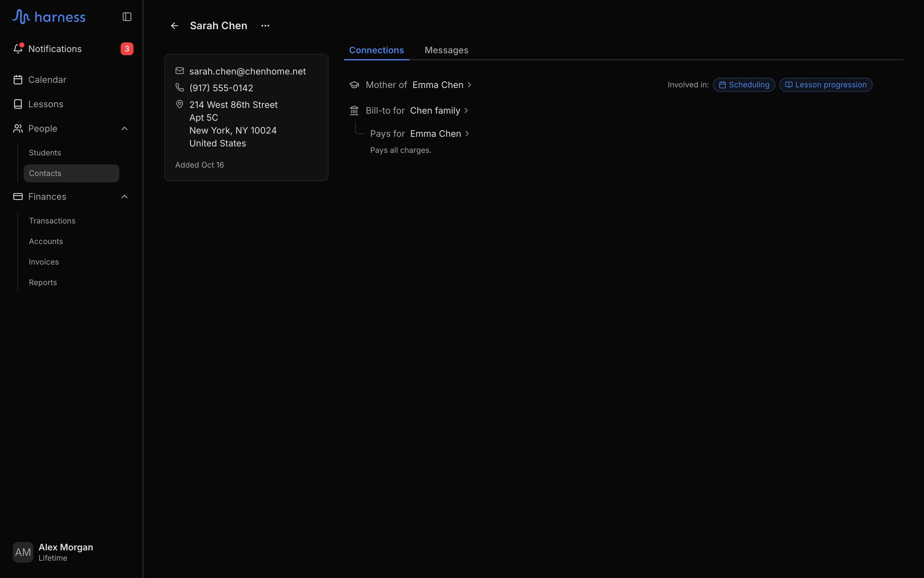Click the graduation cap icon beside Mother of
The width and height of the screenshot is (924, 578).
tap(354, 85)
